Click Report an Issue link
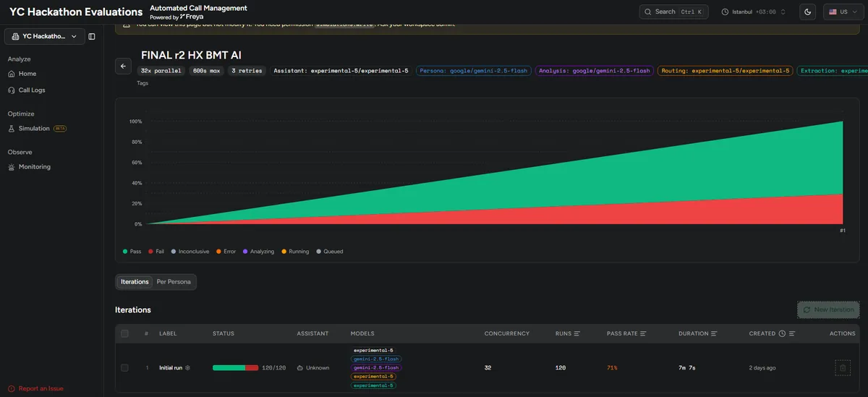The image size is (868, 397). [41, 388]
